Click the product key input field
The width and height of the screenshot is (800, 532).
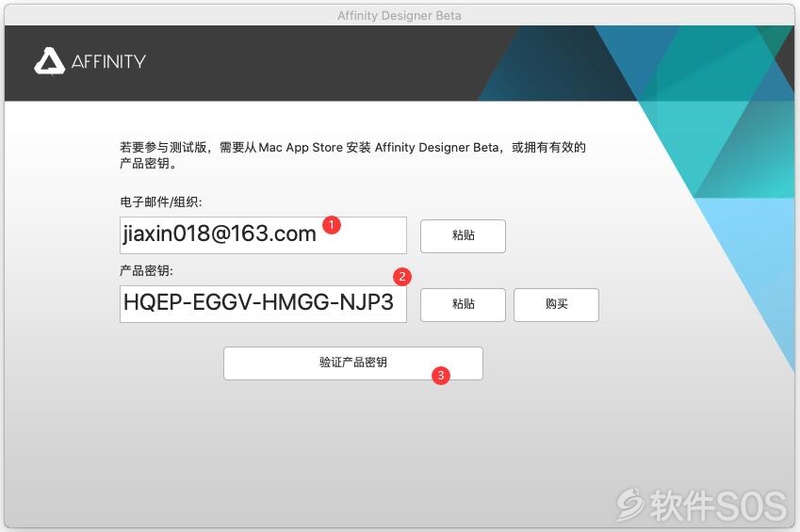coord(263,304)
